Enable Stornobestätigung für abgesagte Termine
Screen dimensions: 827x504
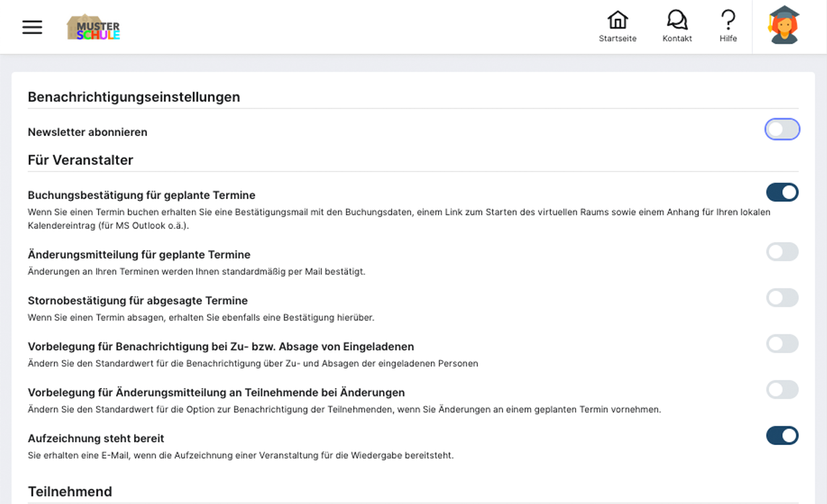[782, 298]
